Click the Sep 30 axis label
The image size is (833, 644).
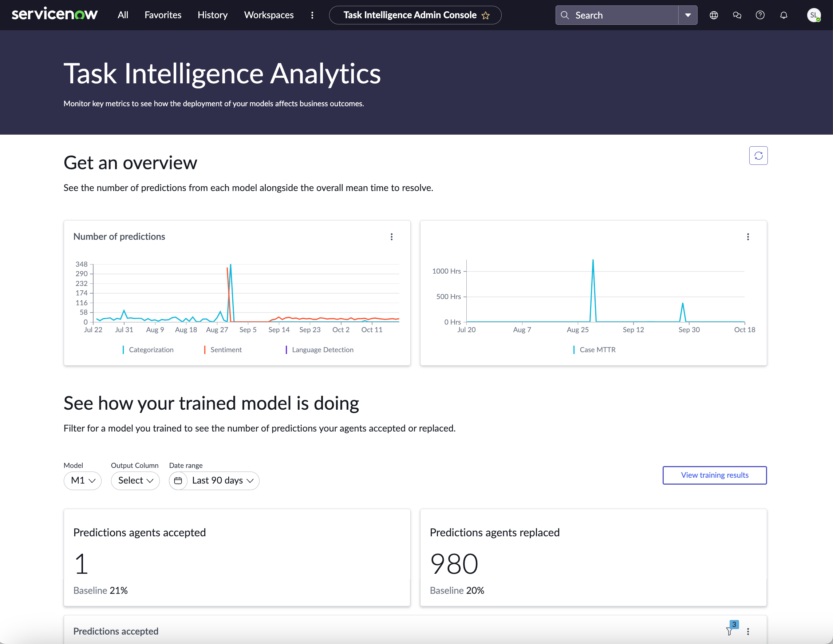tap(689, 330)
